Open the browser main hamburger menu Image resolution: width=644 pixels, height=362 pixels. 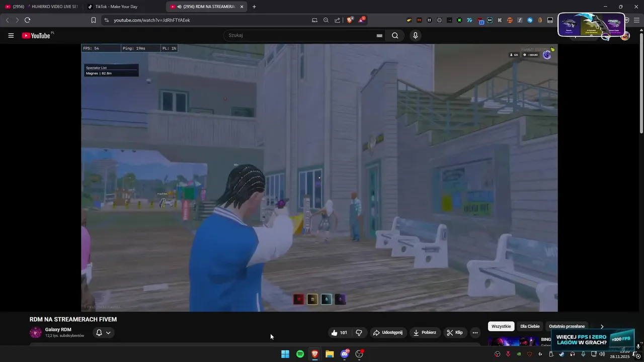[x=636, y=20]
